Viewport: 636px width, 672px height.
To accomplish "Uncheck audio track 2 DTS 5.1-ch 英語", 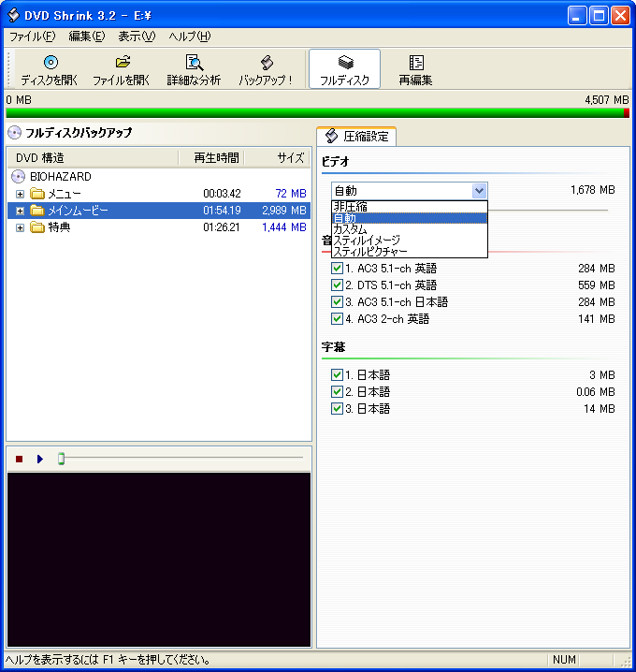I will [337, 285].
